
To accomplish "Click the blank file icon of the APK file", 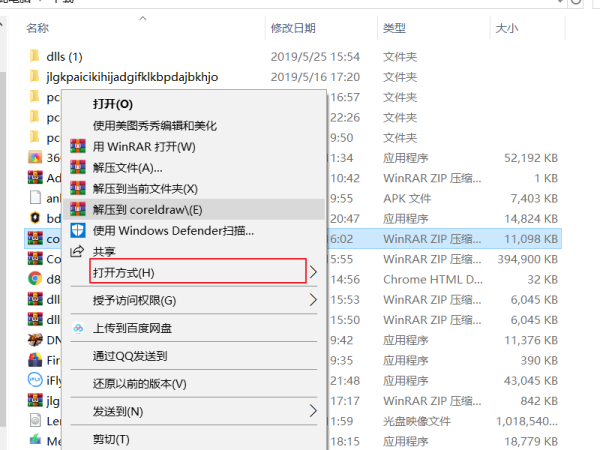I will click(35, 197).
